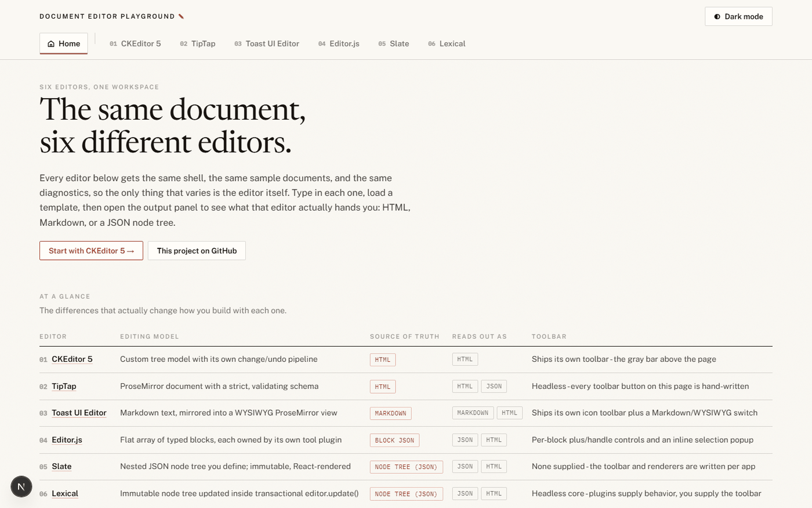Open Editor.js link in table
Viewport: 812px width, 508px height.
point(67,440)
